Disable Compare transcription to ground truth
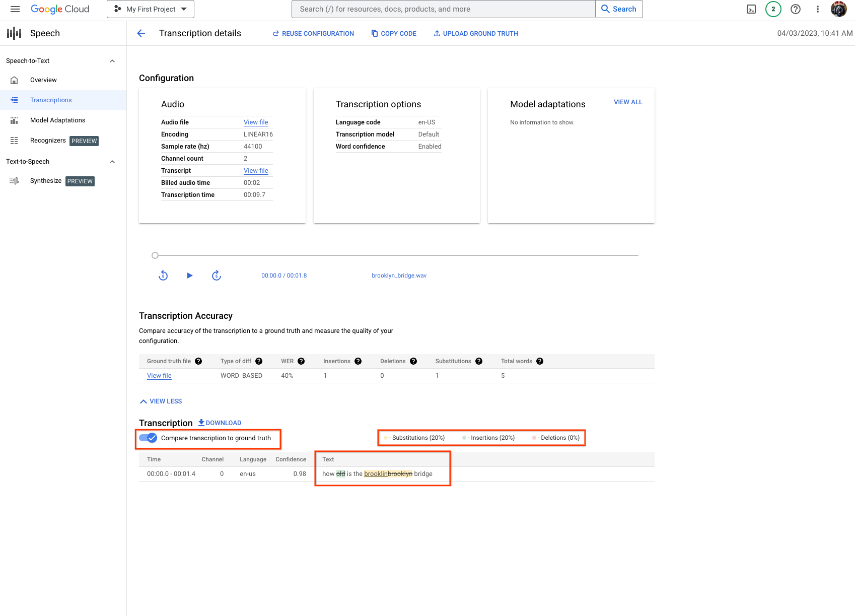The image size is (855, 616). pos(147,438)
